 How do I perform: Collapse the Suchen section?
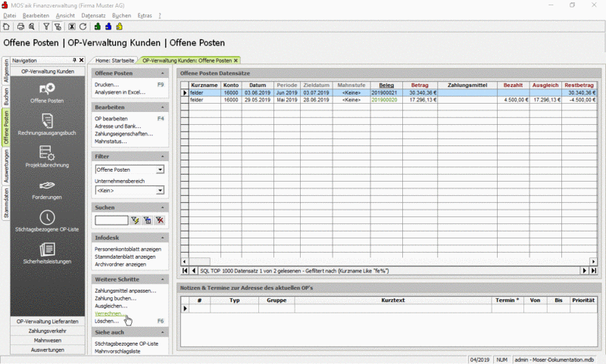[162, 207]
